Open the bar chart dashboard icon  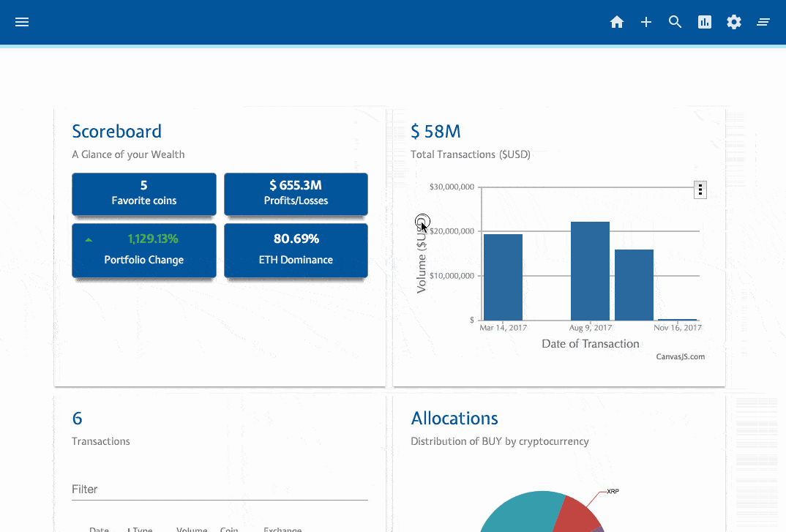(704, 22)
